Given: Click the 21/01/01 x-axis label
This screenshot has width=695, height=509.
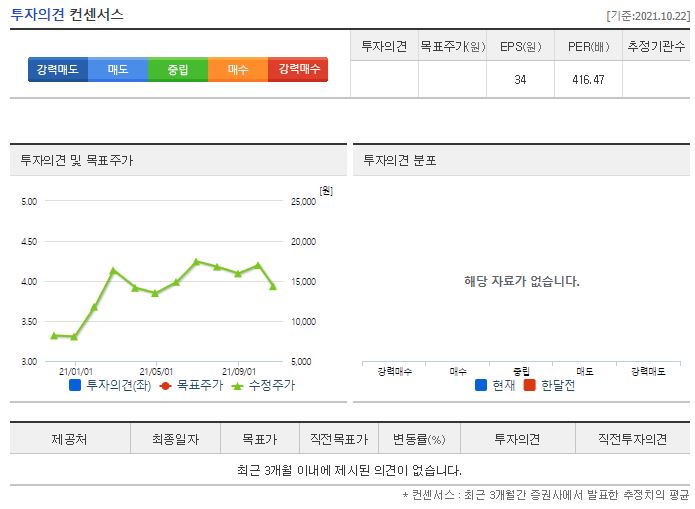Looking at the screenshot, I should (x=76, y=372).
